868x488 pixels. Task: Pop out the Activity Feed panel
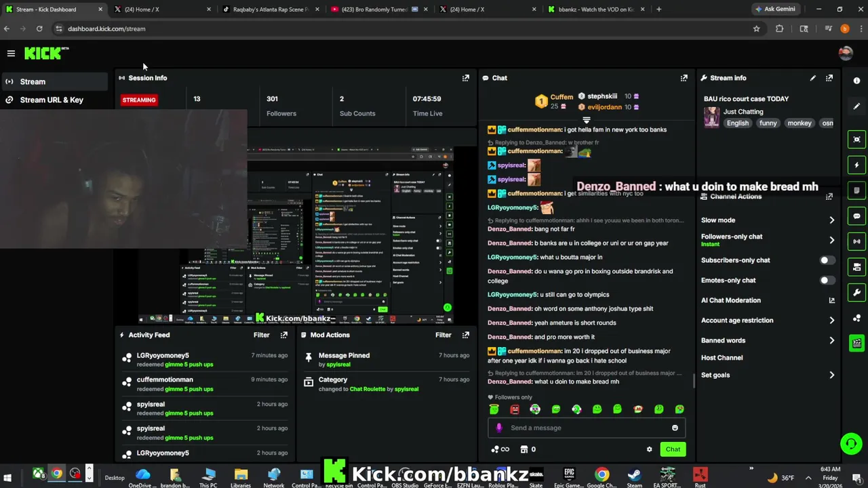283,335
